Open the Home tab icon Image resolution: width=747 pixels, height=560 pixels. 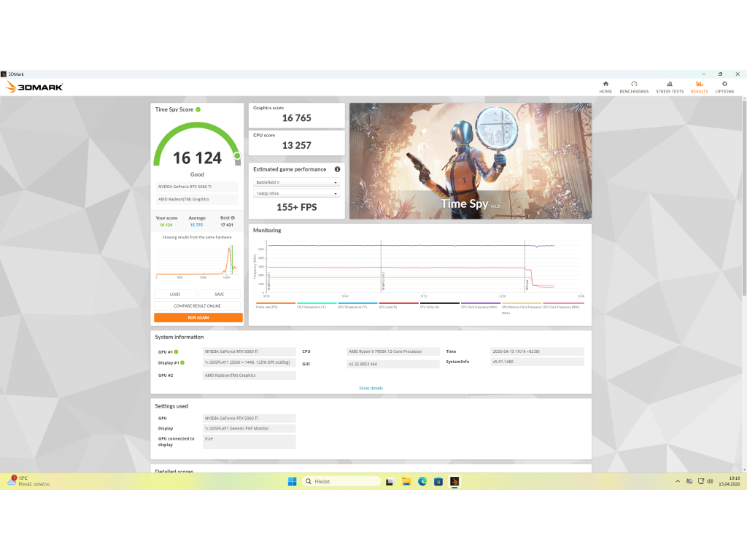[605, 87]
